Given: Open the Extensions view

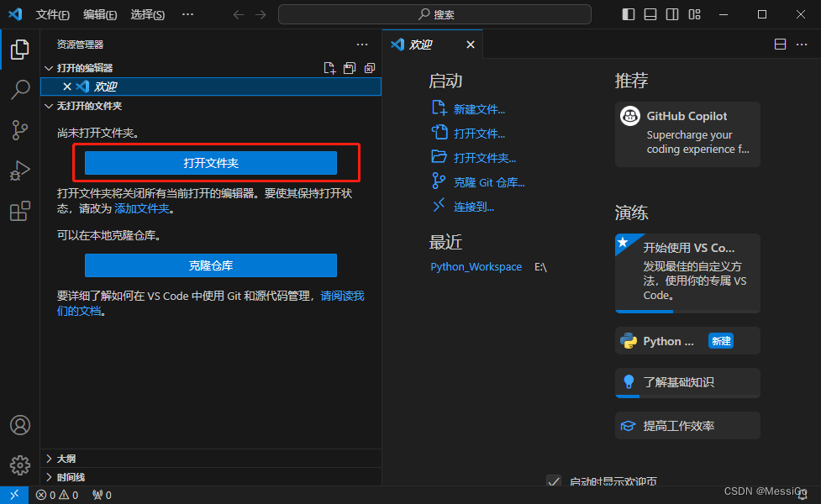Looking at the screenshot, I should click(x=20, y=211).
